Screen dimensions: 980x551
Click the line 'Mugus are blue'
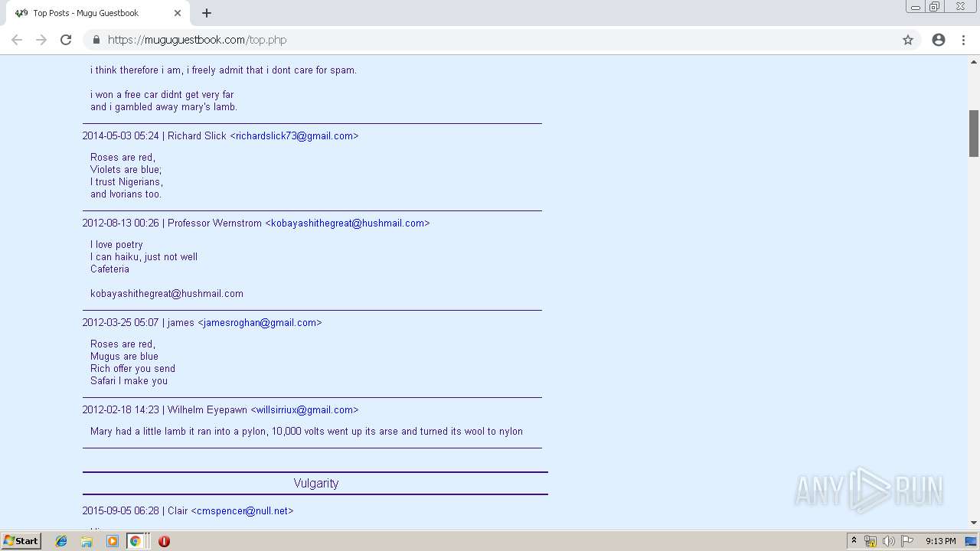coord(124,356)
